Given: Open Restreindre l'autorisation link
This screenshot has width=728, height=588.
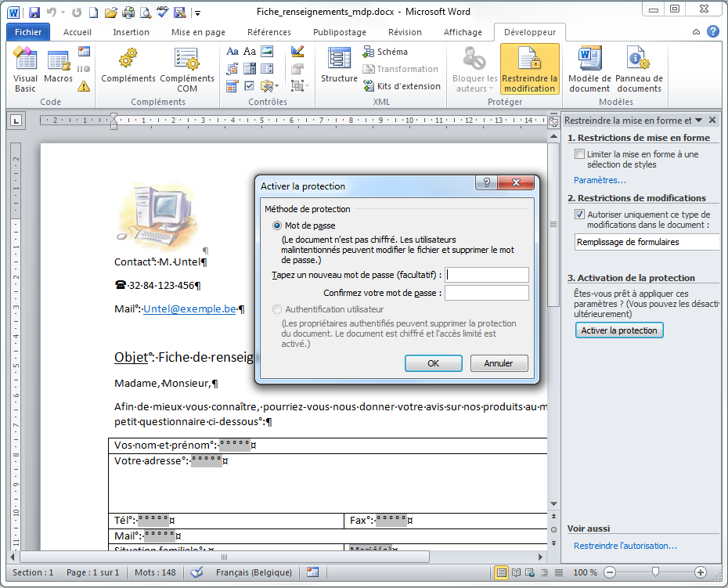Looking at the screenshot, I should tap(625, 546).
